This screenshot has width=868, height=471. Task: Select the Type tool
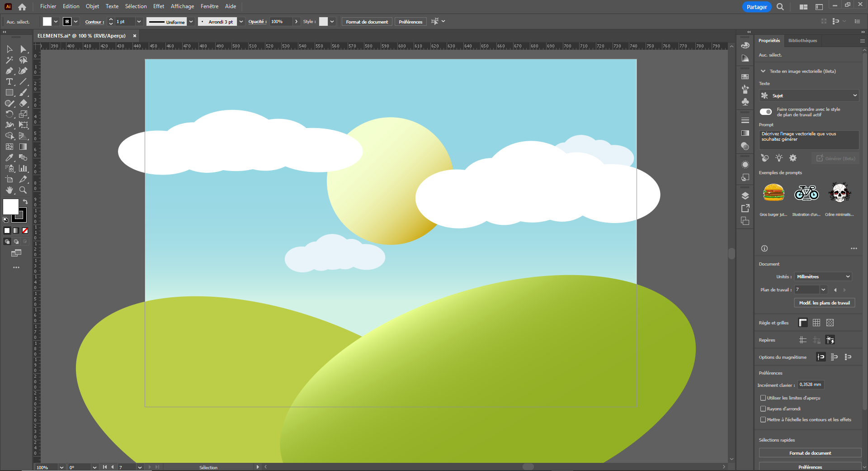click(x=9, y=81)
